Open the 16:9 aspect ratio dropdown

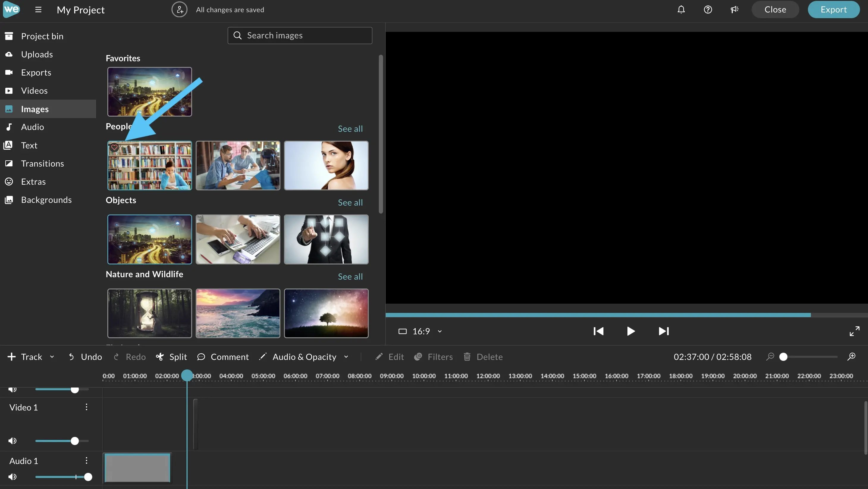pos(420,331)
